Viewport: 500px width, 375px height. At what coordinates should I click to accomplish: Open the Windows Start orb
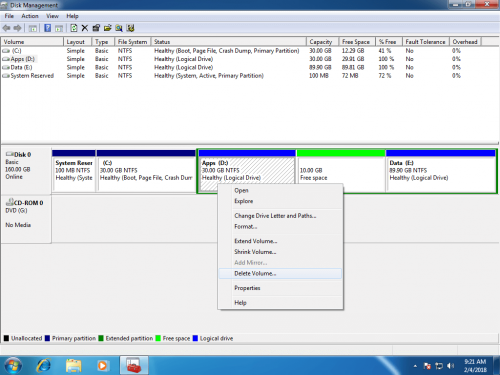click(x=13, y=366)
